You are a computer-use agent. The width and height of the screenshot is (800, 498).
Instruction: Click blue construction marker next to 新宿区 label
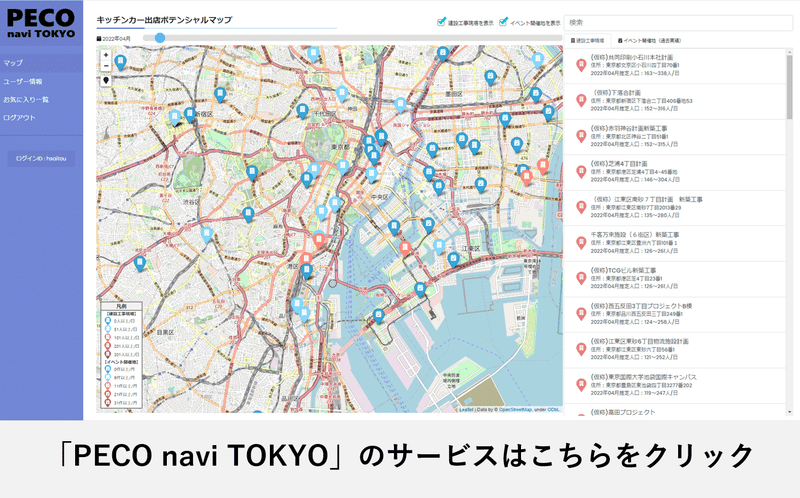pyautogui.click(x=190, y=115)
